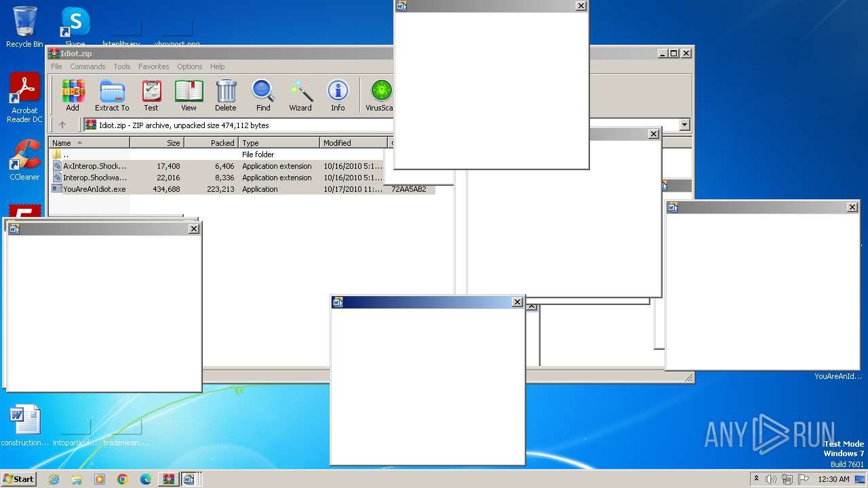Sort files by Type column header

pyautogui.click(x=279, y=143)
